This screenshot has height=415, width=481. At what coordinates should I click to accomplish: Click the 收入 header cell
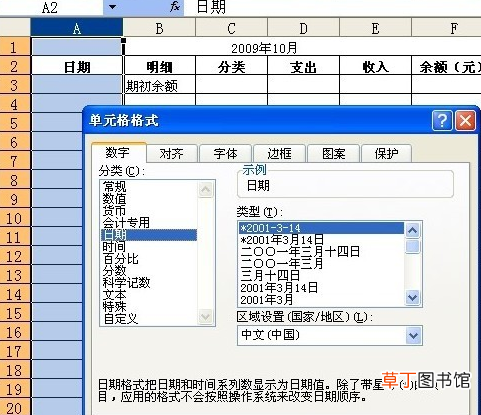[375, 66]
